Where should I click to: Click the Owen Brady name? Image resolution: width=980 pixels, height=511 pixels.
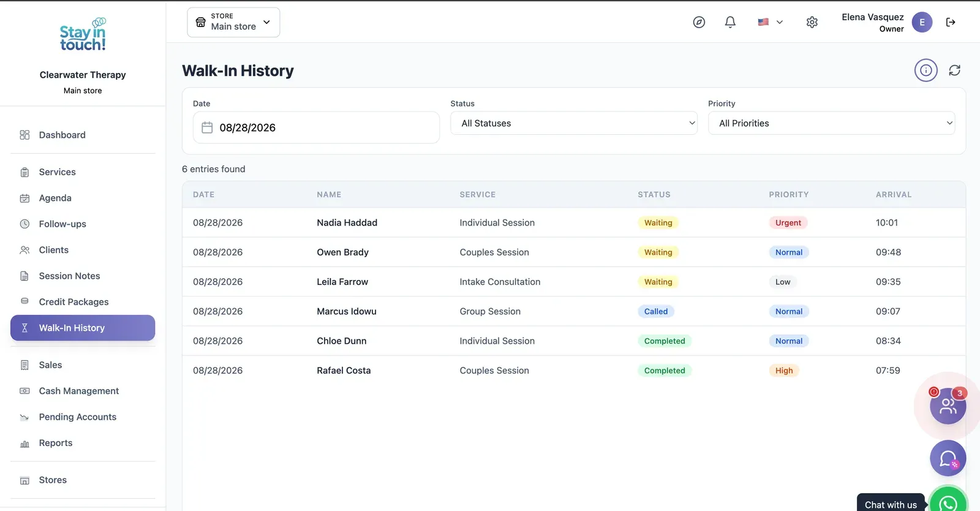pos(342,252)
